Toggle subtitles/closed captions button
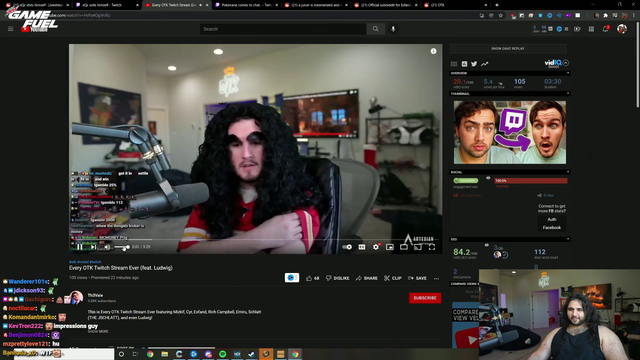 click(x=362, y=247)
